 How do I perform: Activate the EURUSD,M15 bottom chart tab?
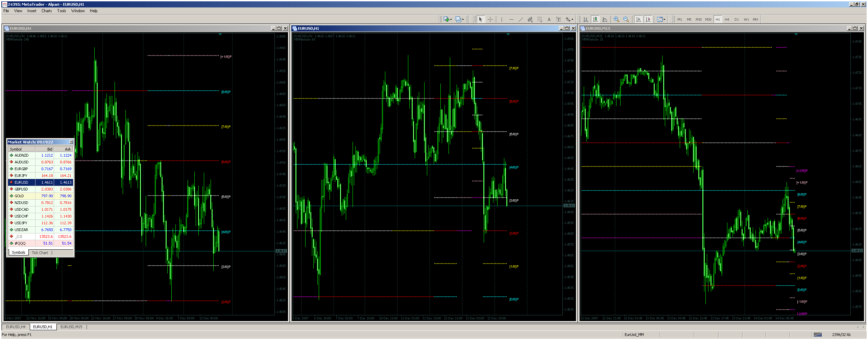click(71, 327)
